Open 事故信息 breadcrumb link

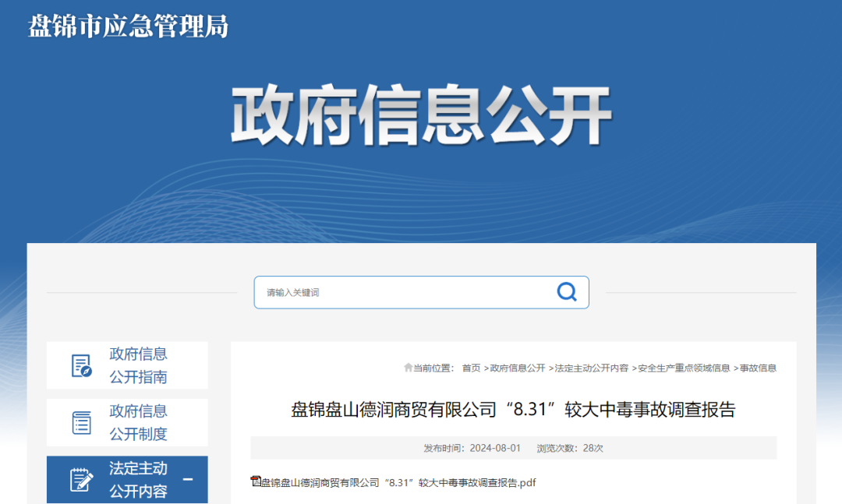757,368
